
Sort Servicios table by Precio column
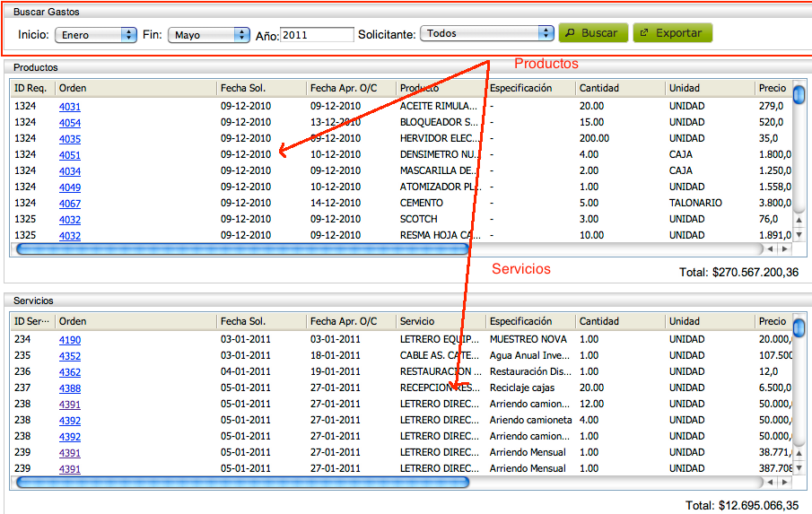773,321
